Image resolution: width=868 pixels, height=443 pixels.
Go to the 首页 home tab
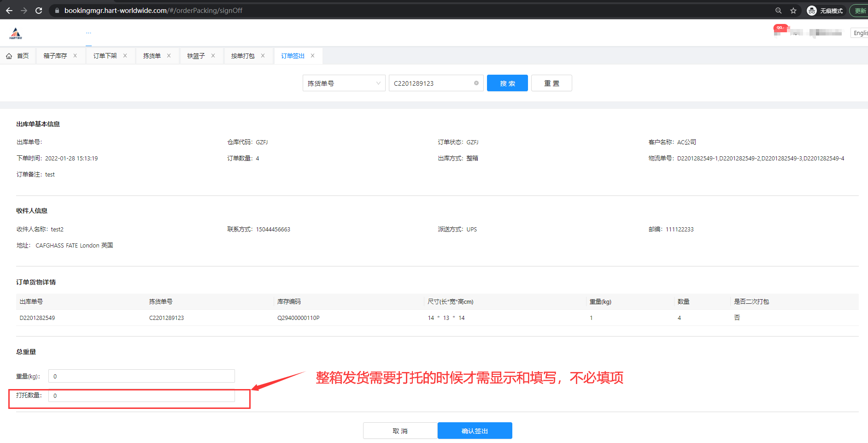18,56
